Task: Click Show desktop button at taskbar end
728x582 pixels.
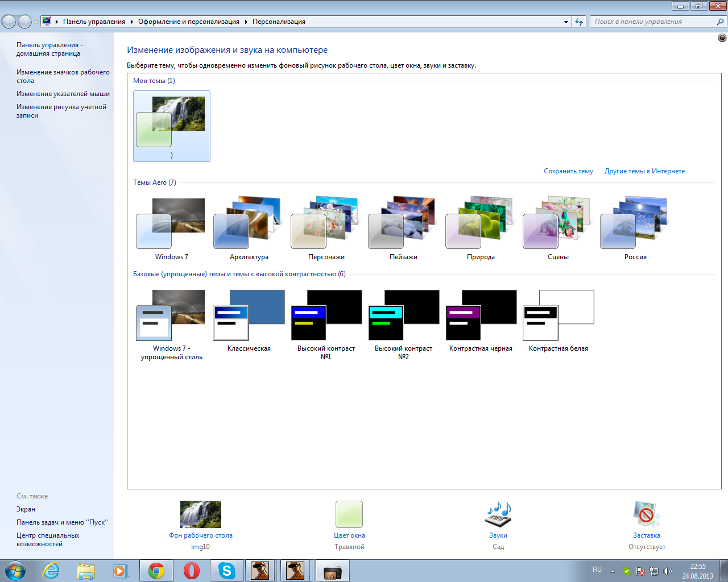Action: (x=723, y=571)
